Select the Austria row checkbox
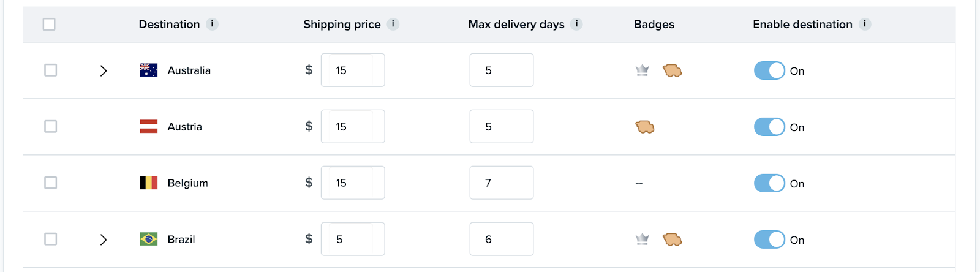980x272 pixels. pyautogui.click(x=51, y=127)
